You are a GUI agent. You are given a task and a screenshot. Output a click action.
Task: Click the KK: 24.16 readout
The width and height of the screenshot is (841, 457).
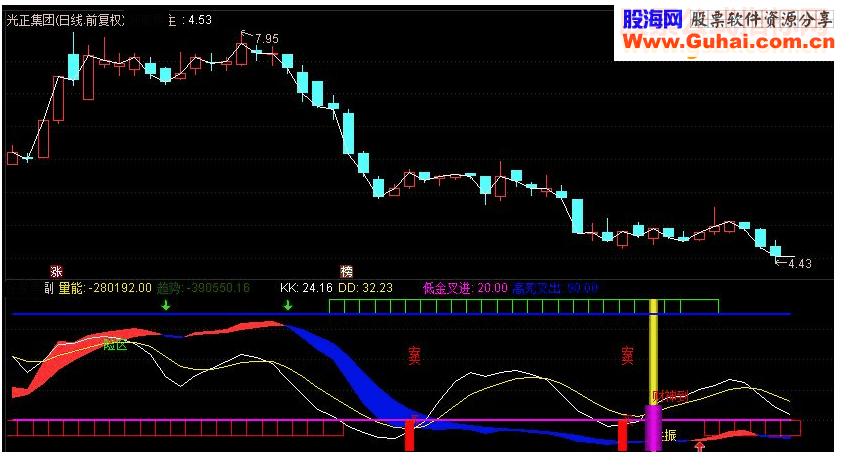pyautogui.click(x=306, y=288)
